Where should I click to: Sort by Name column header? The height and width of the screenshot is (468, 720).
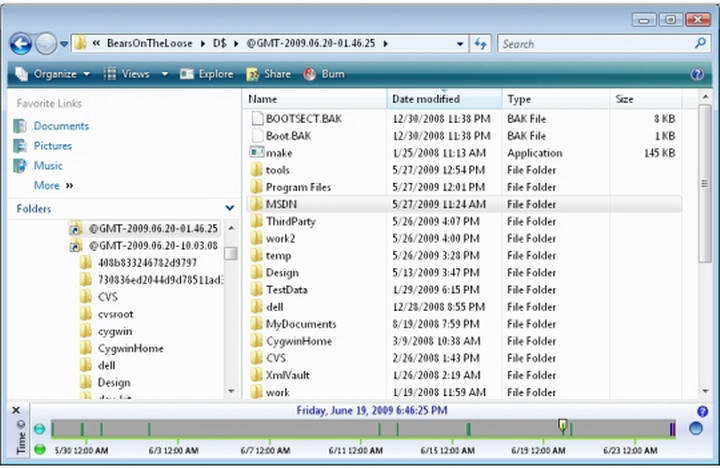(x=315, y=99)
